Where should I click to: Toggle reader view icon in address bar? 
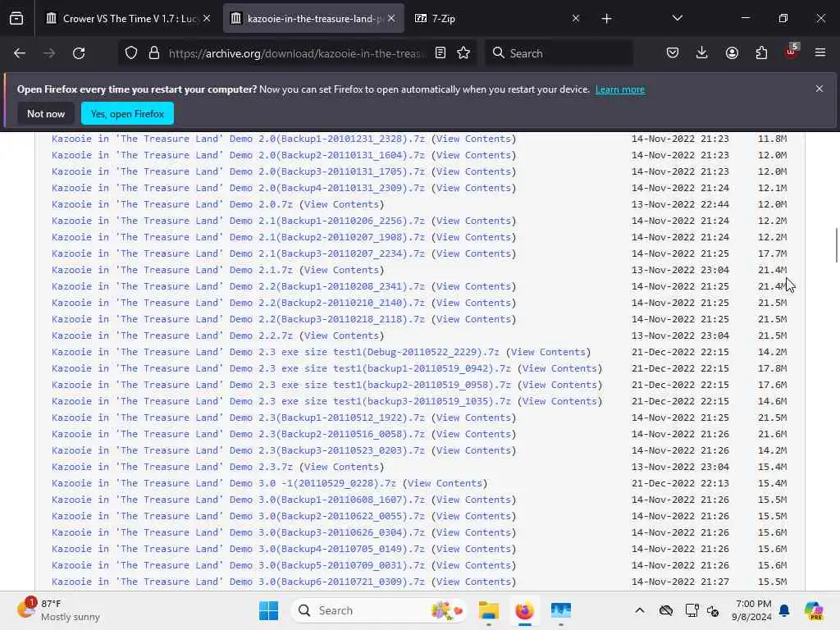tap(441, 53)
